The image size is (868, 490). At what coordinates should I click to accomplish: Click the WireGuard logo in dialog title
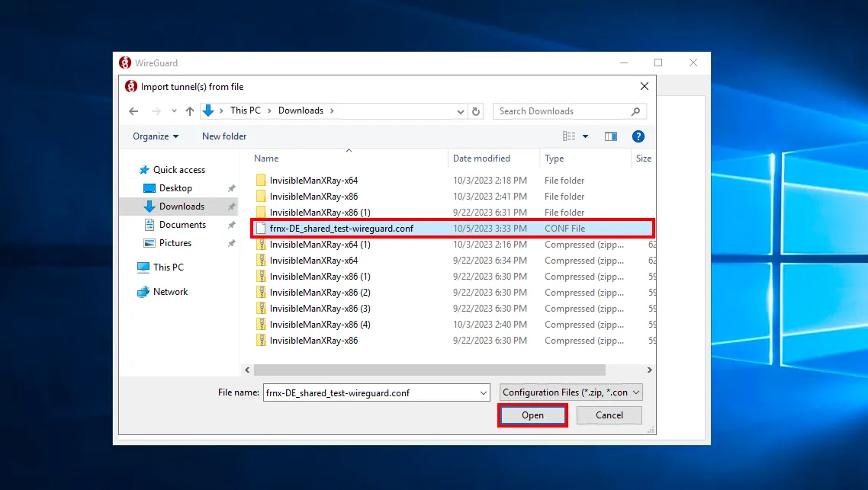[130, 86]
